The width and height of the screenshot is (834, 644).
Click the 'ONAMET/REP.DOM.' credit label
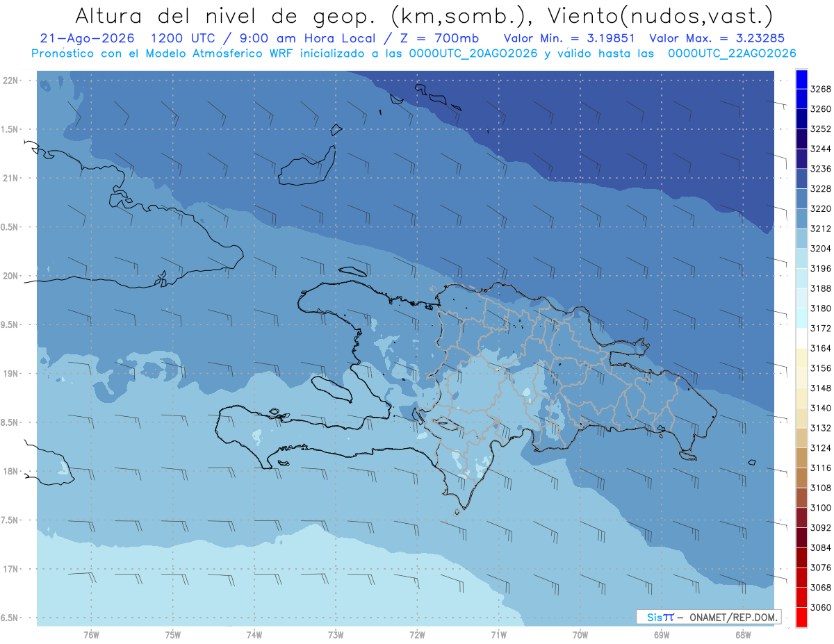click(733, 617)
